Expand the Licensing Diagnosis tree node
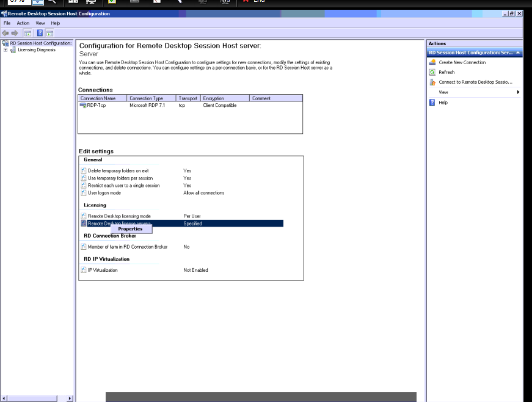Viewport: 532px width, 402px height. (x=5, y=50)
